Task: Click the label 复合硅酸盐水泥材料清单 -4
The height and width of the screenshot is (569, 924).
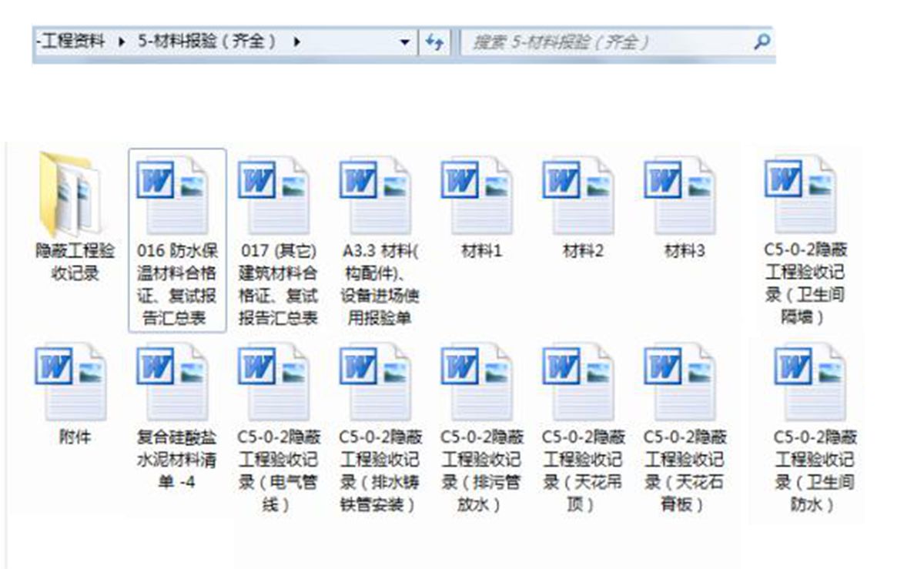Action: 176,460
